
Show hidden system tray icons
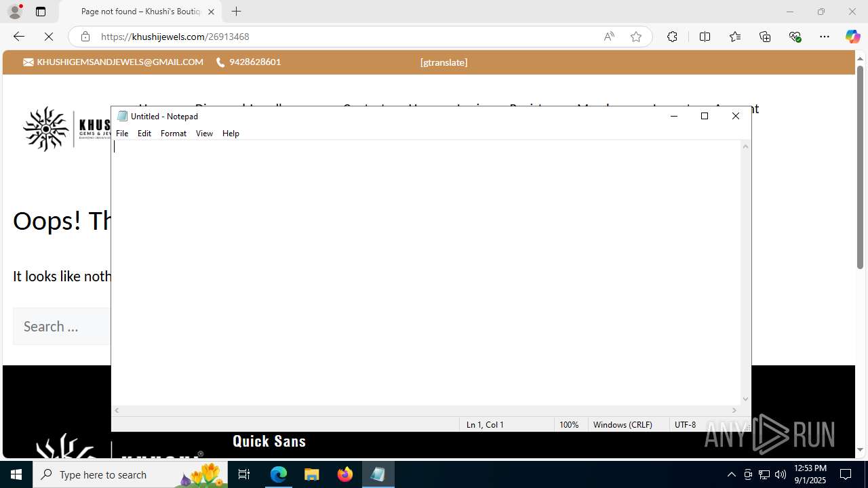pyautogui.click(x=731, y=474)
